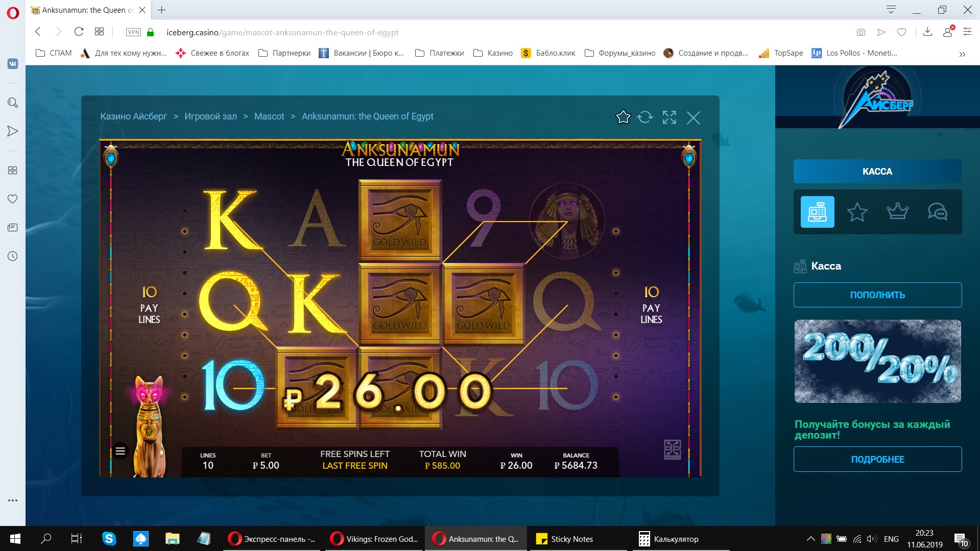The height and width of the screenshot is (551, 980).
Task: Open the Форумы_казино bookmarks folder
Action: (x=620, y=53)
